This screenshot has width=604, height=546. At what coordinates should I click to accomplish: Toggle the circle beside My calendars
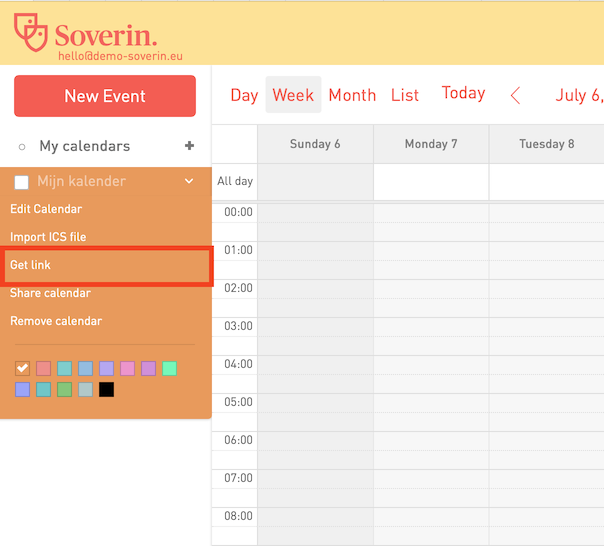pyautogui.click(x=22, y=147)
